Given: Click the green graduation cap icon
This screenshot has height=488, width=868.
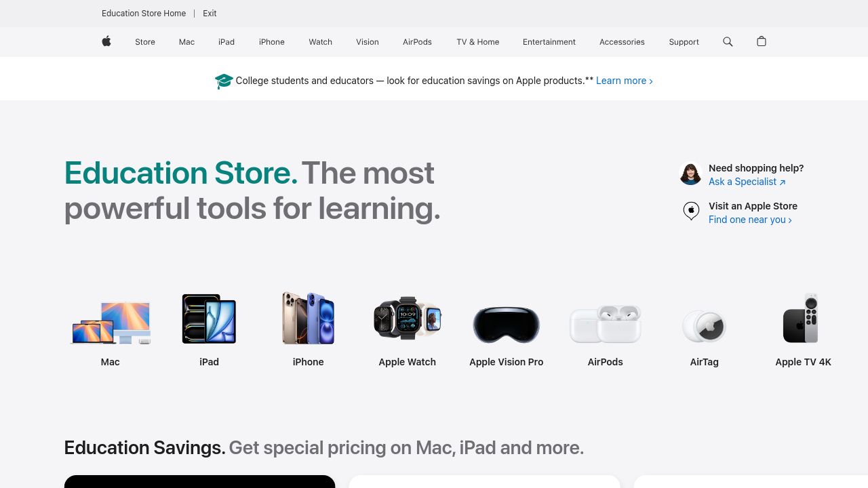Looking at the screenshot, I should [x=224, y=81].
